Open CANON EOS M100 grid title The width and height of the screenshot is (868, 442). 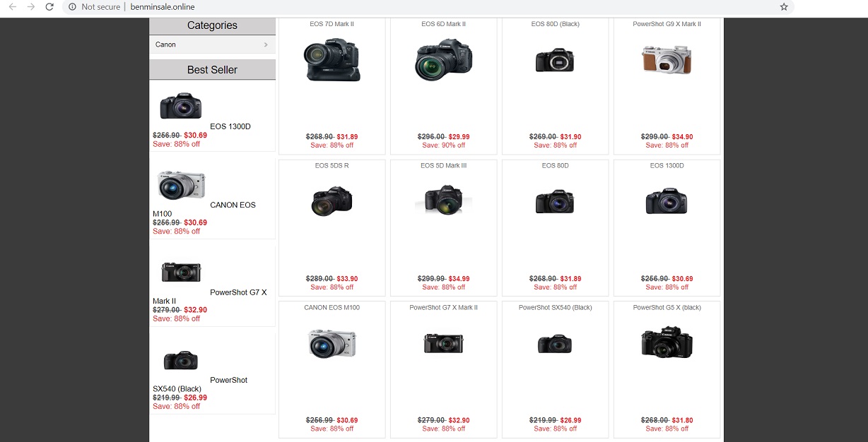coord(332,308)
